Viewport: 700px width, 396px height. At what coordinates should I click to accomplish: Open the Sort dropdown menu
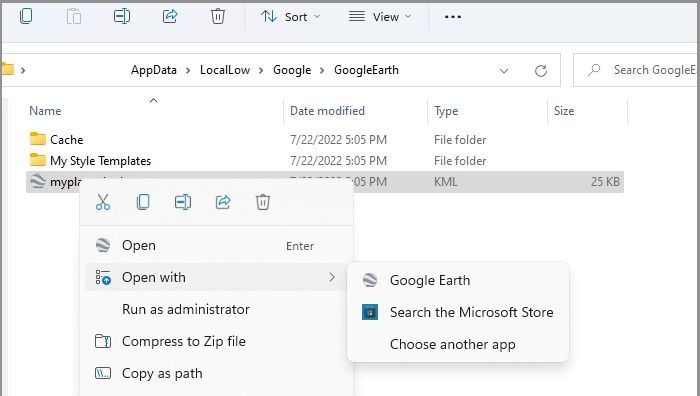click(290, 17)
